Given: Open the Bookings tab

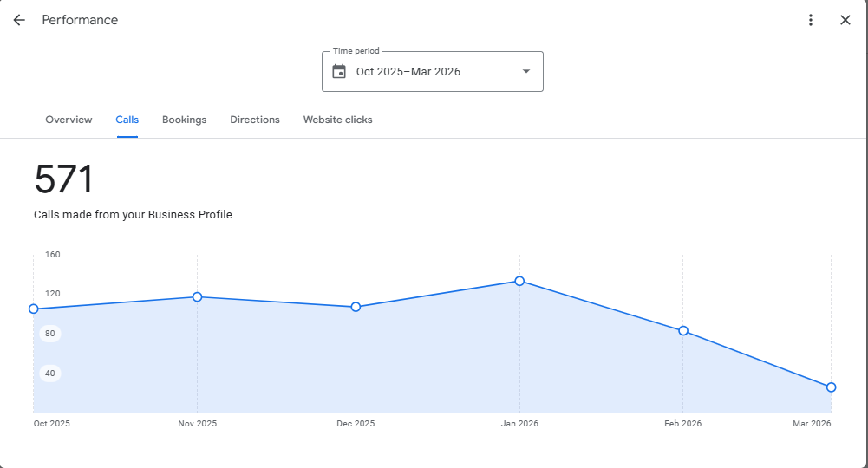Looking at the screenshot, I should (184, 120).
